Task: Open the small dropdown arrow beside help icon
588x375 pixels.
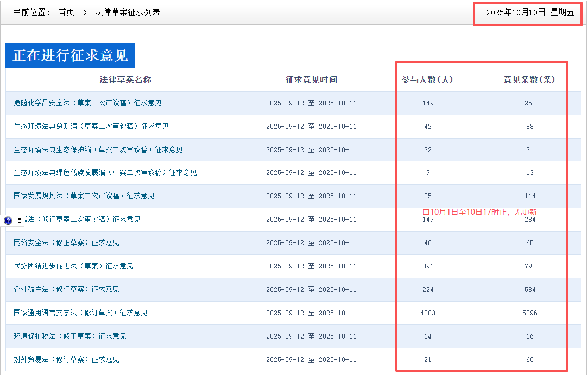Action: tap(20, 221)
